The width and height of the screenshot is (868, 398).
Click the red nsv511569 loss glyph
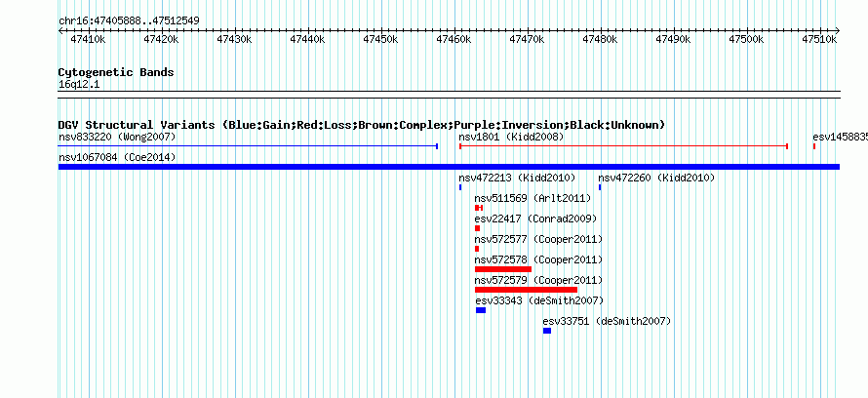pos(479,208)
